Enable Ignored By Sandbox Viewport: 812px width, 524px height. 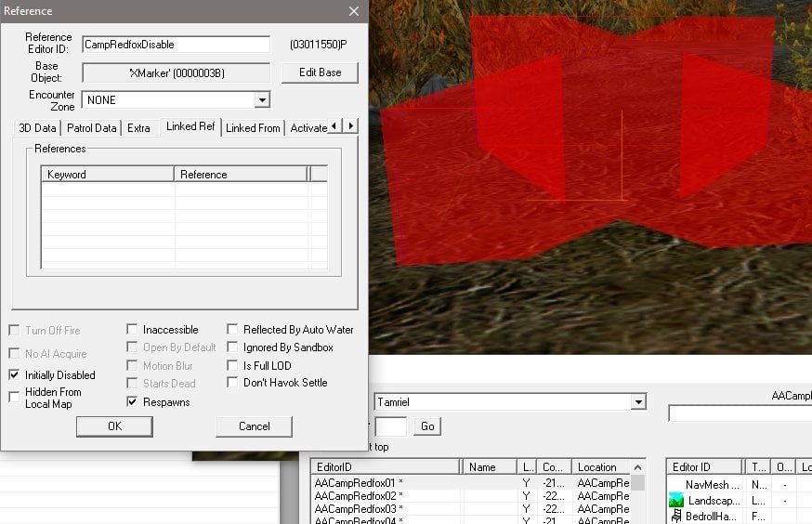click(232, 347)
